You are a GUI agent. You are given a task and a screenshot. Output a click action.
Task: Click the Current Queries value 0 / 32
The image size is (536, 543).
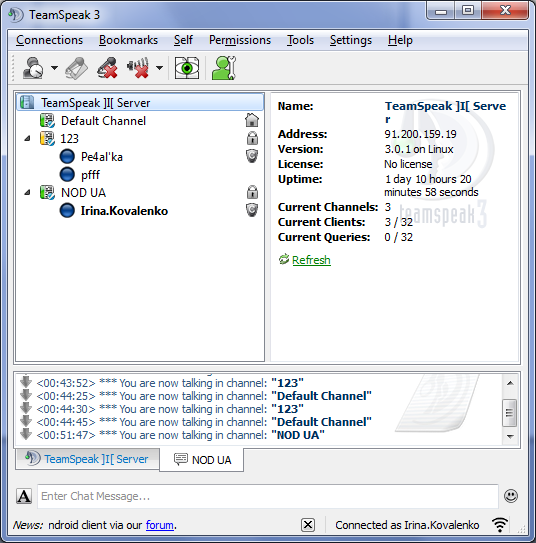click(x=399, y=237)
